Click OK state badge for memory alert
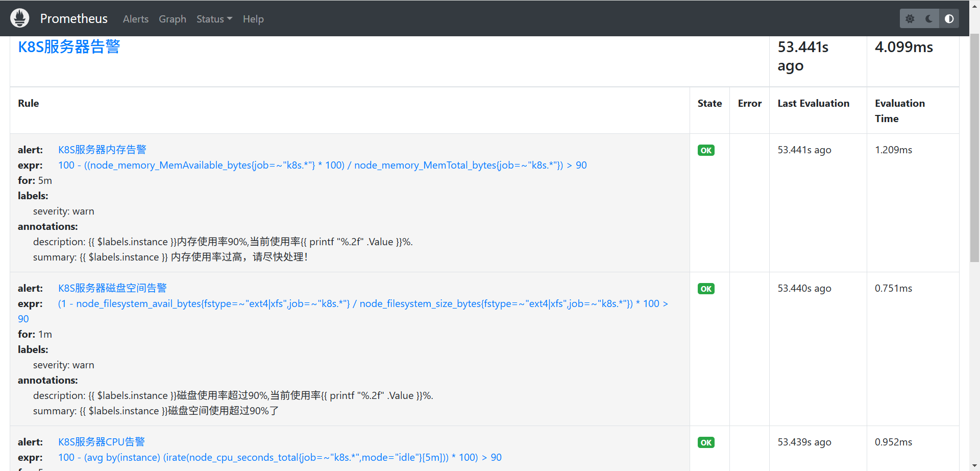 706,150
